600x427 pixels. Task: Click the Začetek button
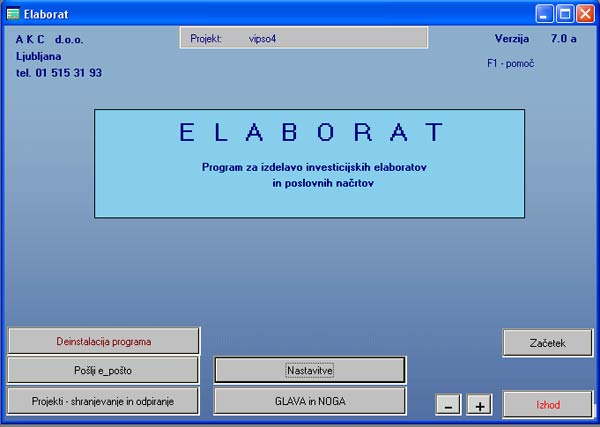coord(547,343)
